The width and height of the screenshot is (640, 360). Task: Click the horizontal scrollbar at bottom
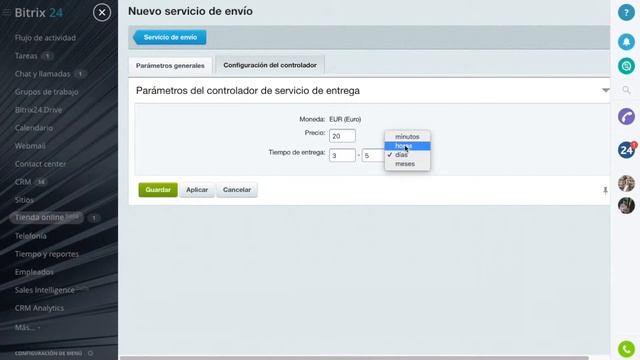coord(354,358)
